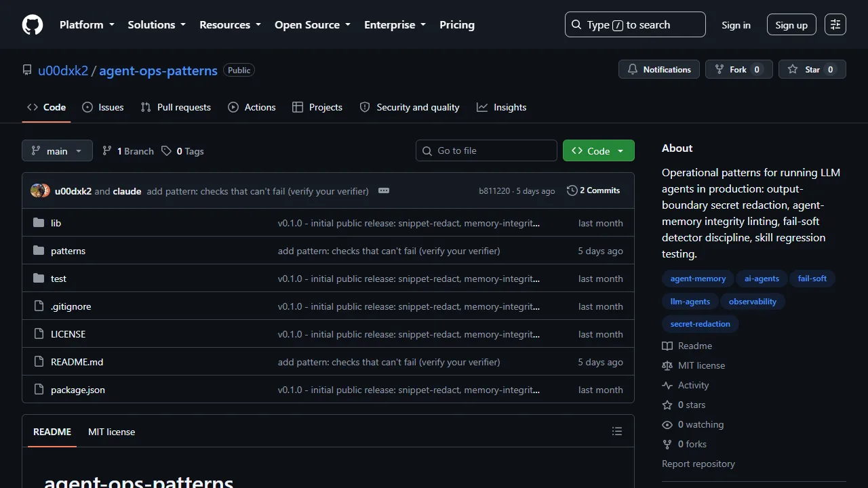Click the fork icon beside 0 forks
This screenshot has height=488, width=868.
667,444
